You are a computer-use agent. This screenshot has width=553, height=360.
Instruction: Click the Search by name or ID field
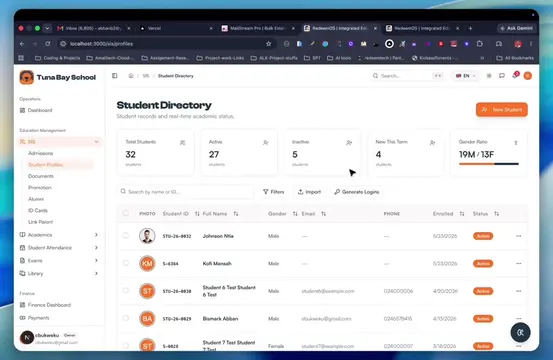click(185, 192)
